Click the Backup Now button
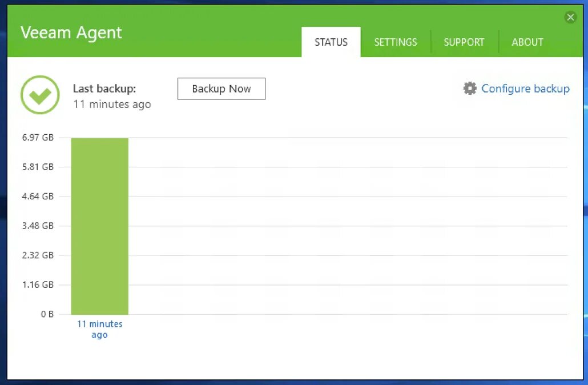The width and height of the screenshot is (588, 385). click(x=221, y=89)
